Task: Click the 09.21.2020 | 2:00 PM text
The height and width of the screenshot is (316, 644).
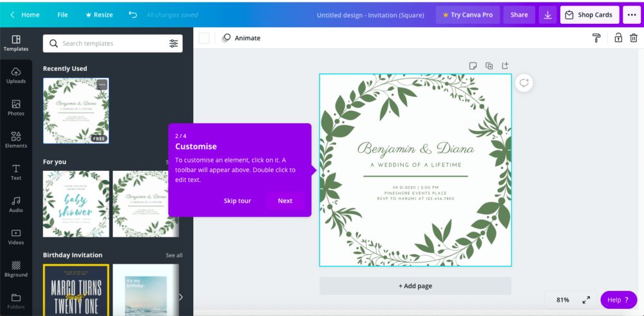Action: click(x=415, y=187)
